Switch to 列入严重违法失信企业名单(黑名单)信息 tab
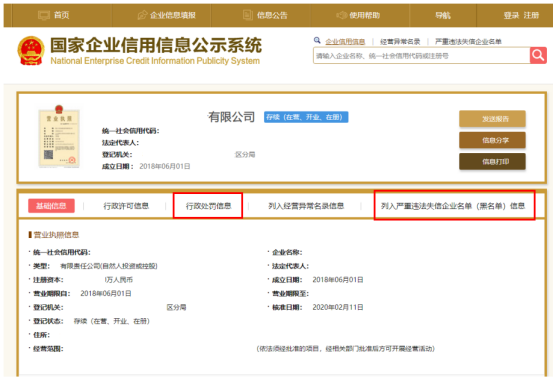Image resolution: width=554 pixels, height=382 pixels. 453,206
